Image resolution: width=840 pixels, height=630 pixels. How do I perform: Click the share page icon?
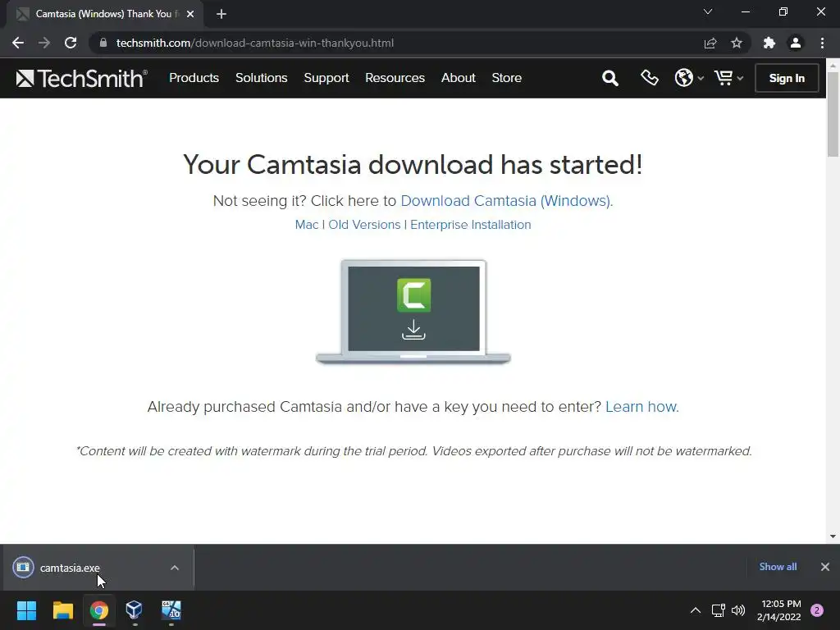click(710, 43)
